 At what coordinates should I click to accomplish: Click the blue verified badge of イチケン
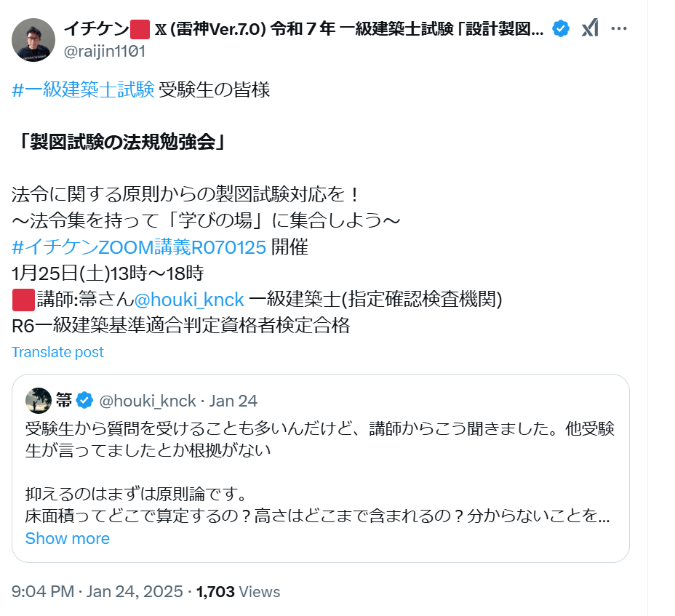point(561,29)
